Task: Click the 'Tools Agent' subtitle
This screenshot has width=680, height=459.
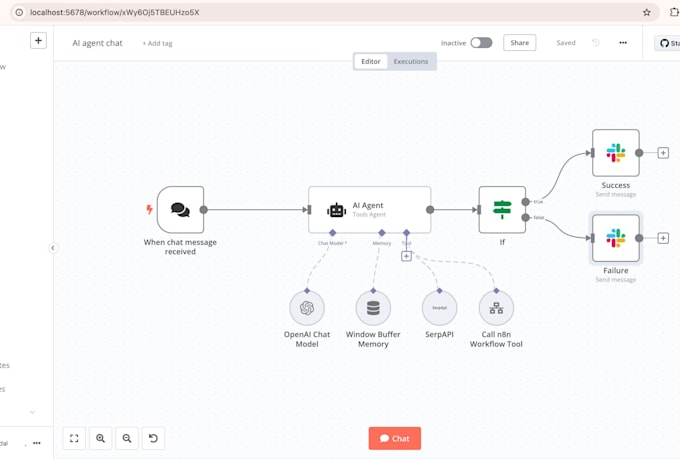Action: (369, 214)
